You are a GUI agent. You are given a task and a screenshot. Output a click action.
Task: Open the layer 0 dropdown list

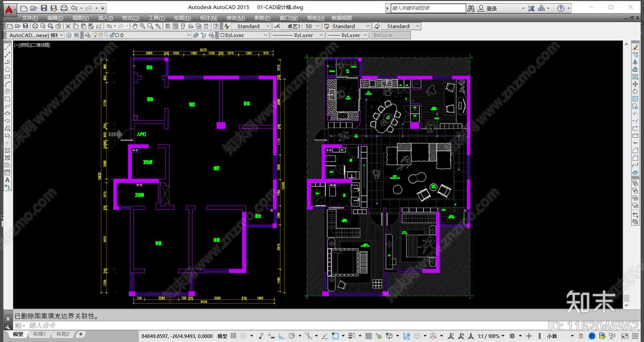tap(188, 35)
